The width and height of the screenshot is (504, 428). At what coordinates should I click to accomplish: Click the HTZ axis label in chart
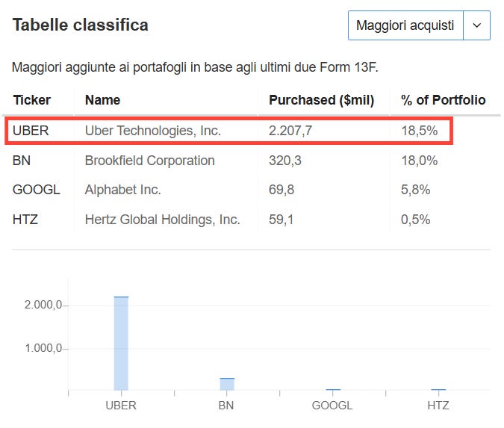[x=438, y=405]
